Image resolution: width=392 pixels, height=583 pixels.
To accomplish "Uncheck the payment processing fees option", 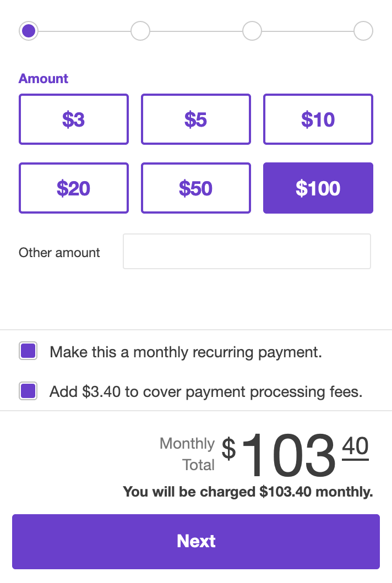I will (x=28, y=390).
